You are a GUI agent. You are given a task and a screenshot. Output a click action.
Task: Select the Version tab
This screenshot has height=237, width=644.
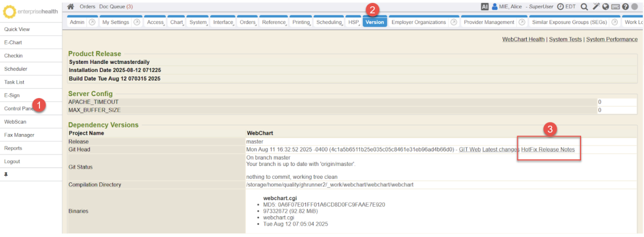374,22
